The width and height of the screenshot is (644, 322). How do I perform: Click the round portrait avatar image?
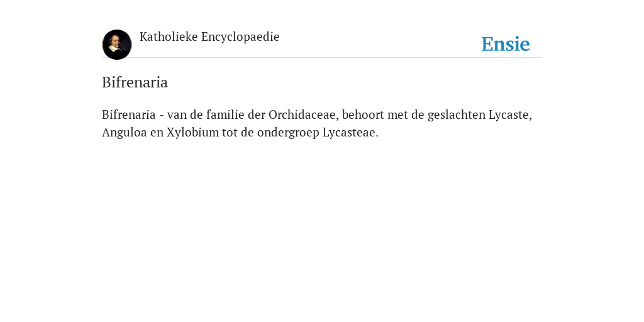(117, 45)
